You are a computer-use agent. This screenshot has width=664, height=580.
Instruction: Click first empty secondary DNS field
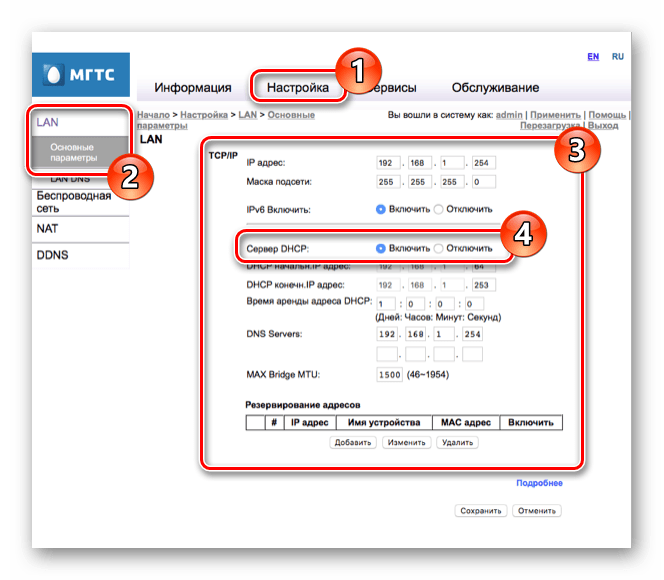[387, 354]
